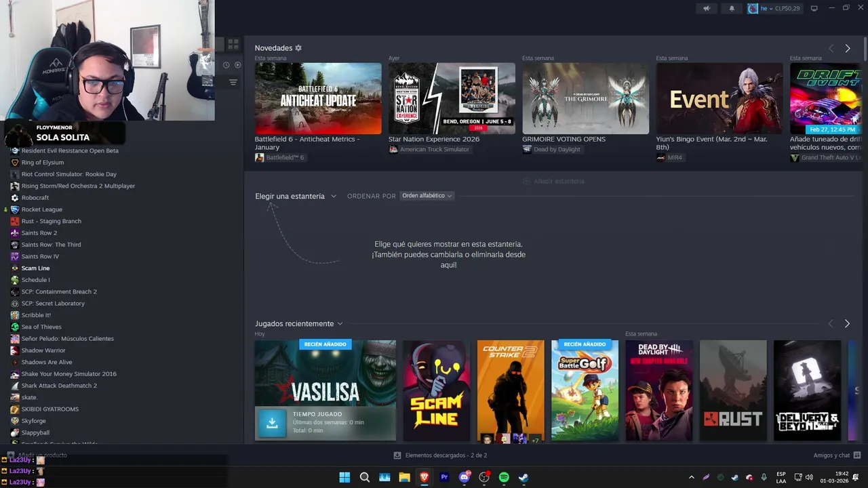
Task: Go to next recently played games
Action: tap(847, 324)
